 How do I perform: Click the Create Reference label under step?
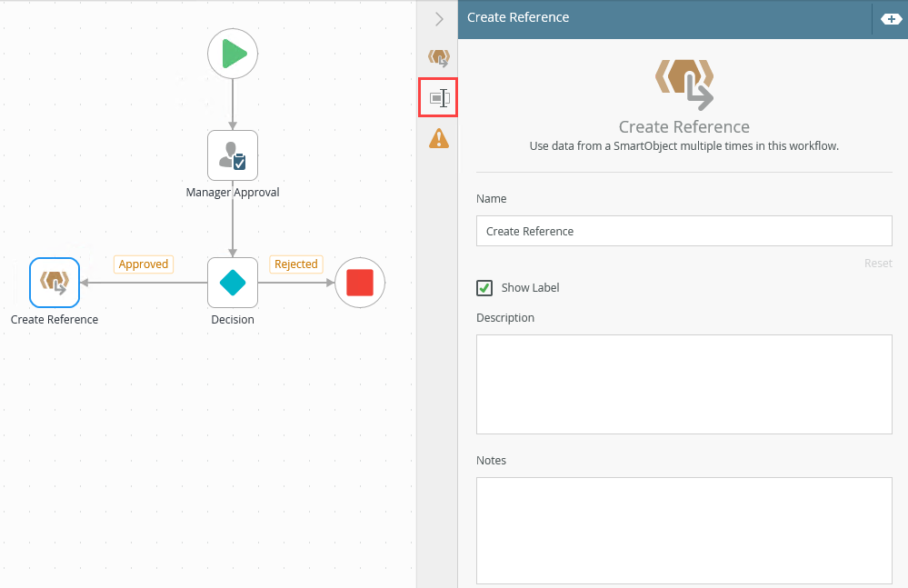(55, 320)
